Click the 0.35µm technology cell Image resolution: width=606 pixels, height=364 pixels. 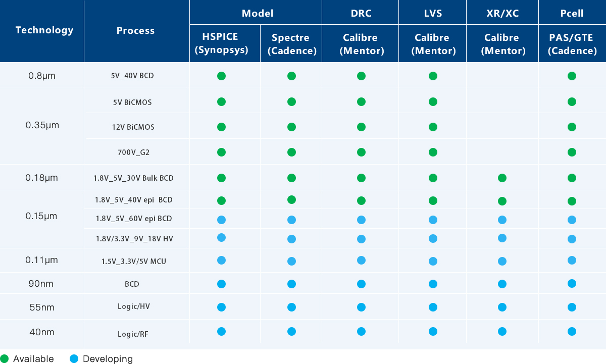42,125
